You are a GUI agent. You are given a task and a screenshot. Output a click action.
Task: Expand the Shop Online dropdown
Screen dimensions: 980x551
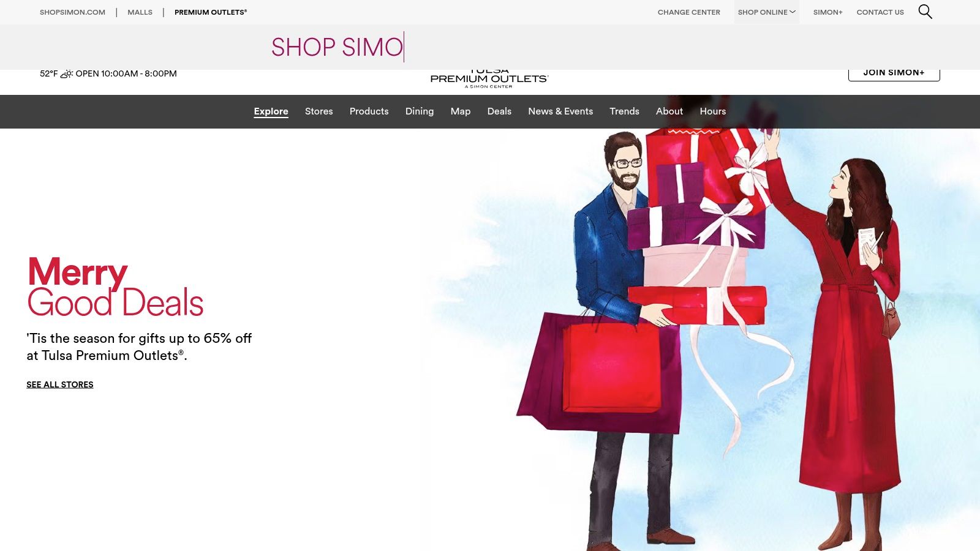766,12
